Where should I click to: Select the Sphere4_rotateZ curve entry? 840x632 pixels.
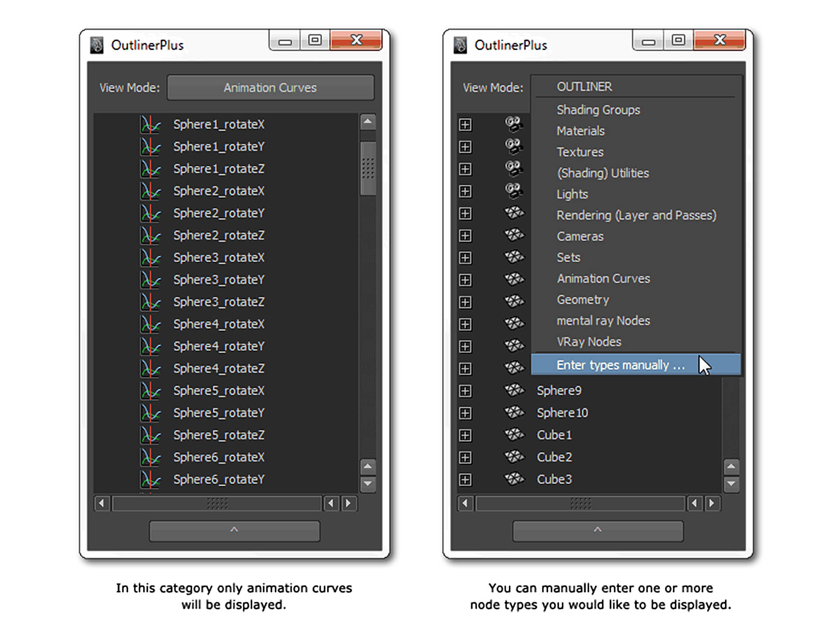click(x=219, y=369)
